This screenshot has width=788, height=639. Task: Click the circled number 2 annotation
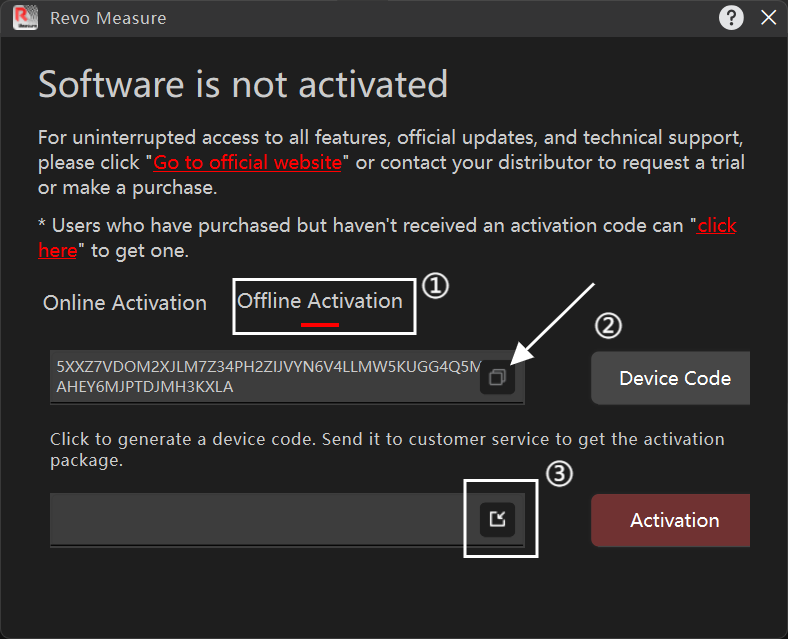[609, 325]
